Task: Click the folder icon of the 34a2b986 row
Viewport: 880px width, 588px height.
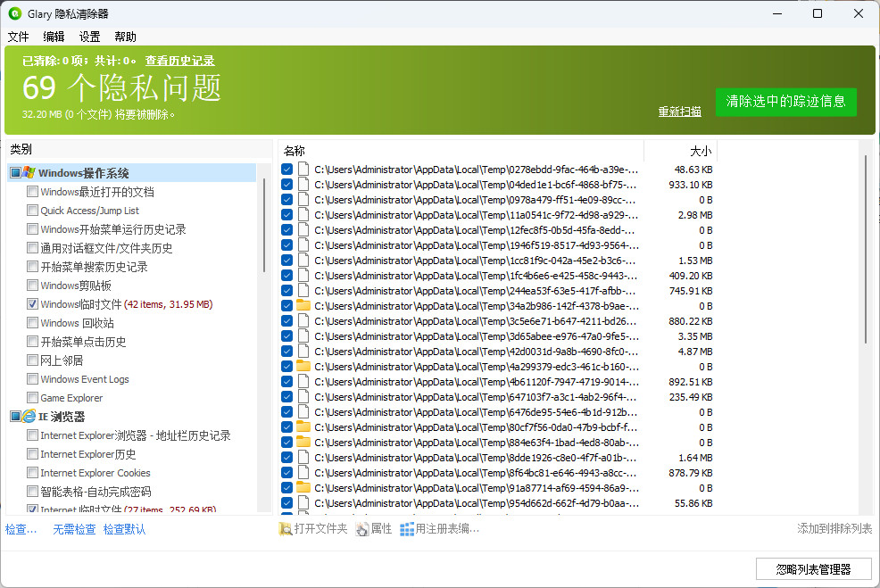Action: [303, 306]
